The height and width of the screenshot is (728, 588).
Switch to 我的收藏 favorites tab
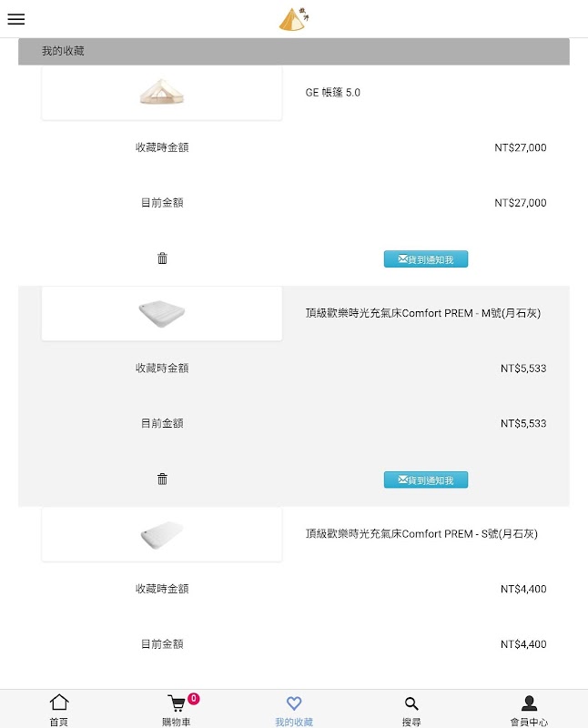[x=293, y=710]
